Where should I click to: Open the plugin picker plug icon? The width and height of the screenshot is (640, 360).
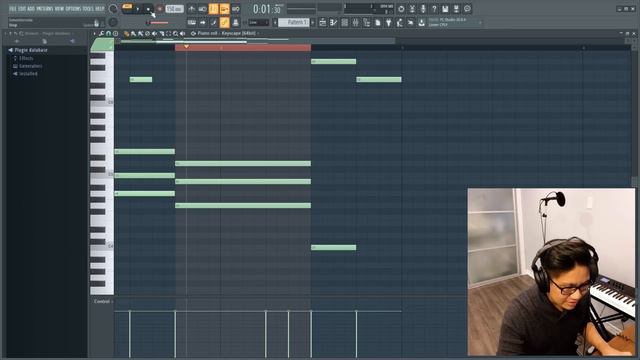pos(389,23)
